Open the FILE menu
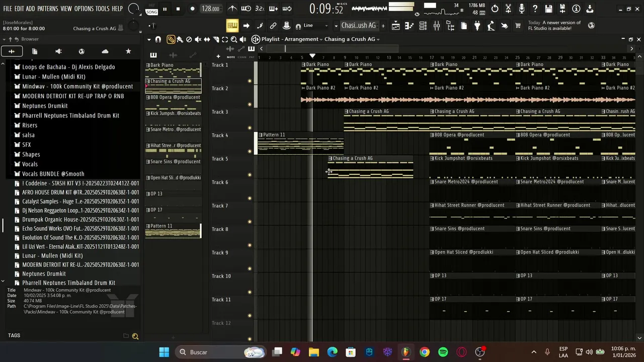644x362 pixels. [8, 9]
